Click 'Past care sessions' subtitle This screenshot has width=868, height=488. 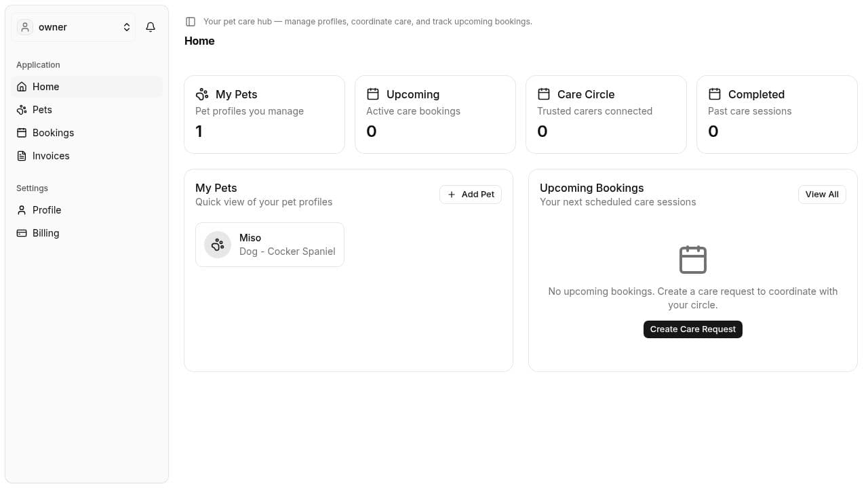(749, 111)
